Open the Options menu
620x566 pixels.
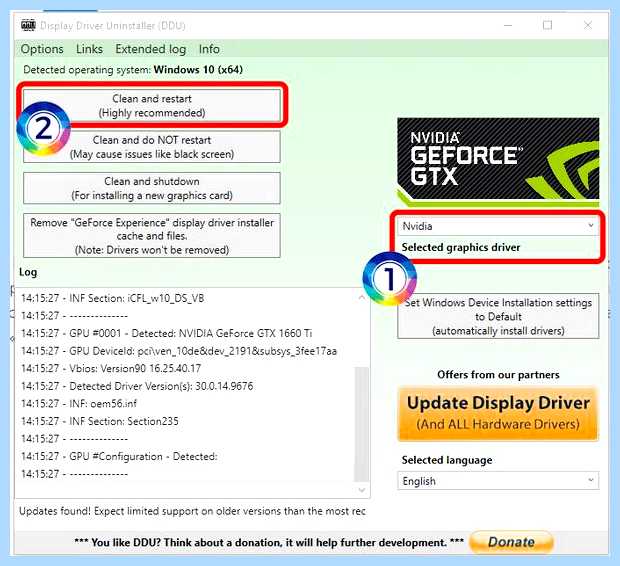click(42, 49)
